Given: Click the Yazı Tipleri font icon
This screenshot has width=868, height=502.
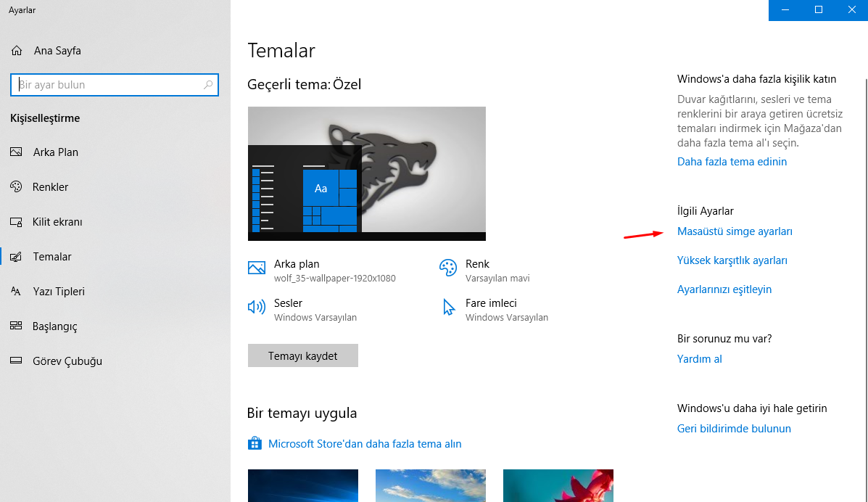Looking at the screenshot, I should pyautogui.click(x=16, y=292).
